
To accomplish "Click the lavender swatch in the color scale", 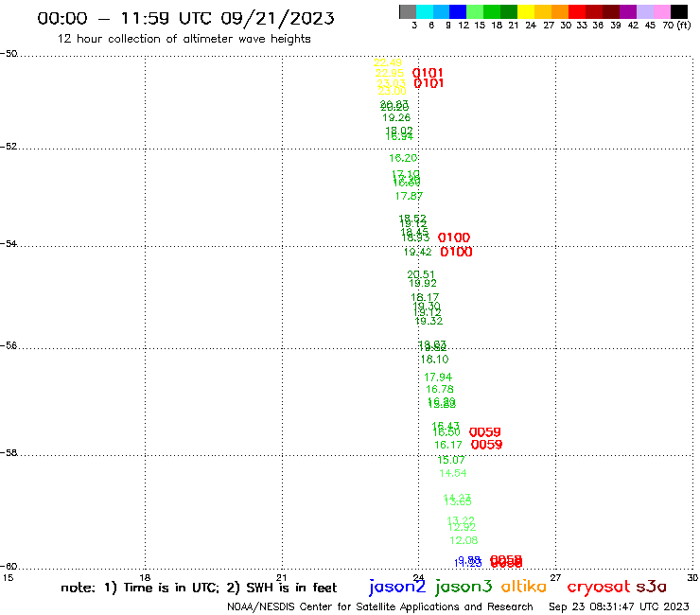I will (644, 11).
